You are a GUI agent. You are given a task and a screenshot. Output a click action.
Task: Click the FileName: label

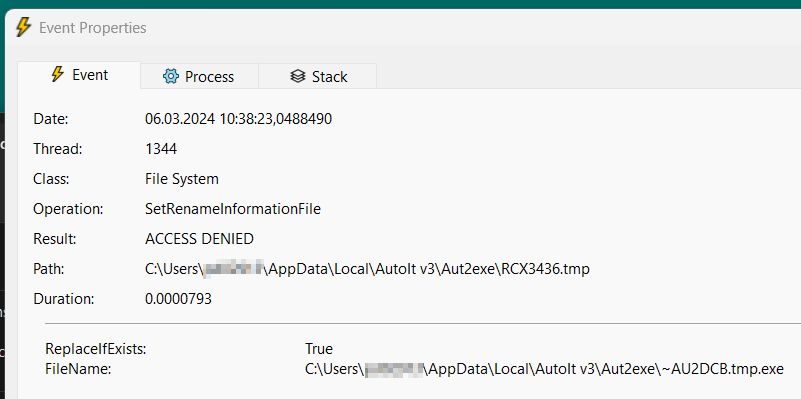click(78, 369)
